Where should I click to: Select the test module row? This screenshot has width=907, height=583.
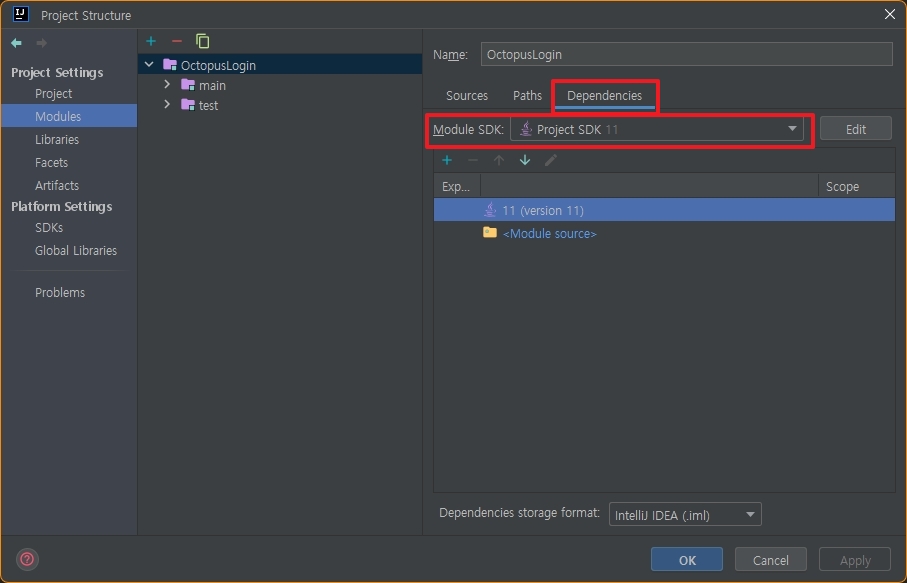pos(280,105)
